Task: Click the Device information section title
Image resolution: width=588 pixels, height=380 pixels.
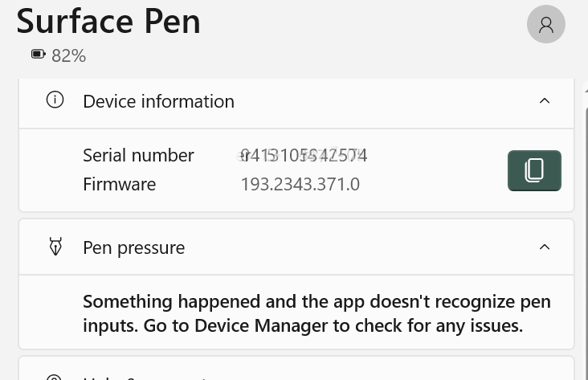Action: click(158, 101)
